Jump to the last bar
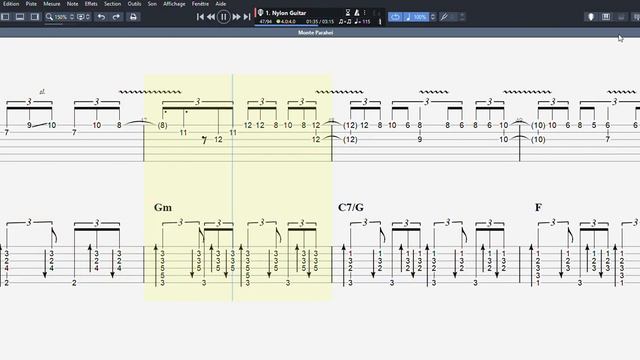 [x=247, y=17]
